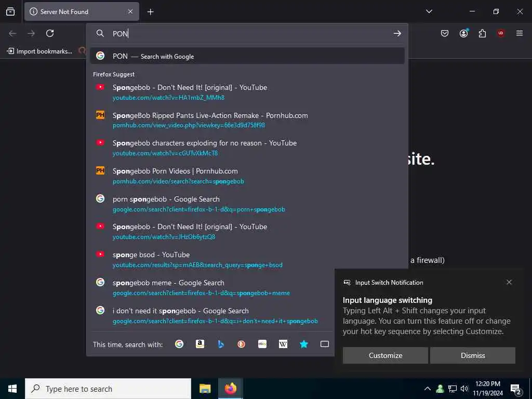Screen dimensions: 532x399
Task: Open sponge bsod - YouTube suggestion
Action: point(247,260)
